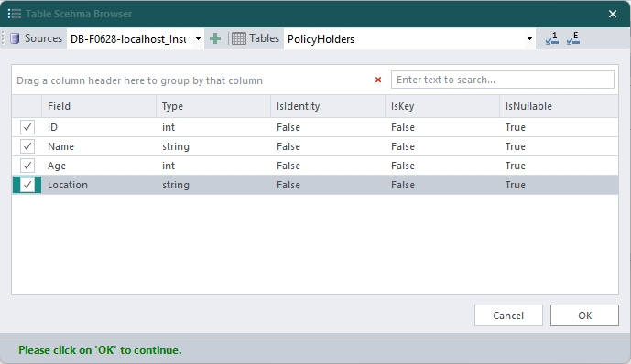Screen dimensions: 631x364
Task: Click the Enter text to search field
Action: 503,80
